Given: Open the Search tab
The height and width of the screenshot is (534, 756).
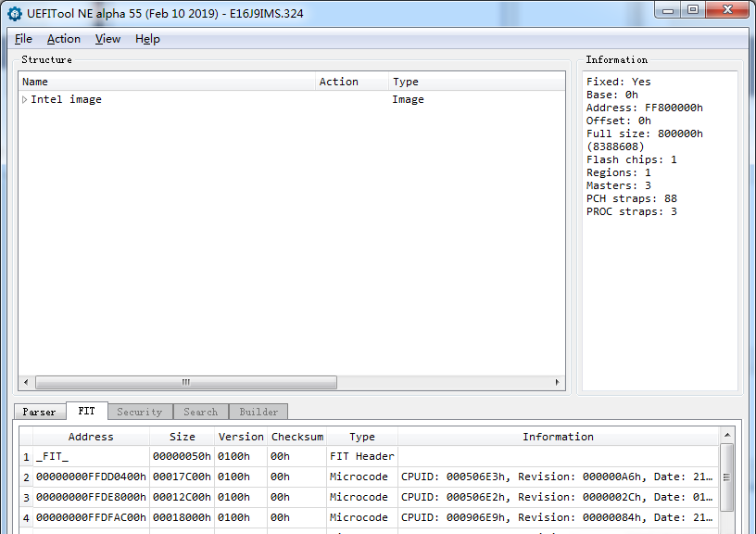Looking at the screenshot, I should 200,412.
